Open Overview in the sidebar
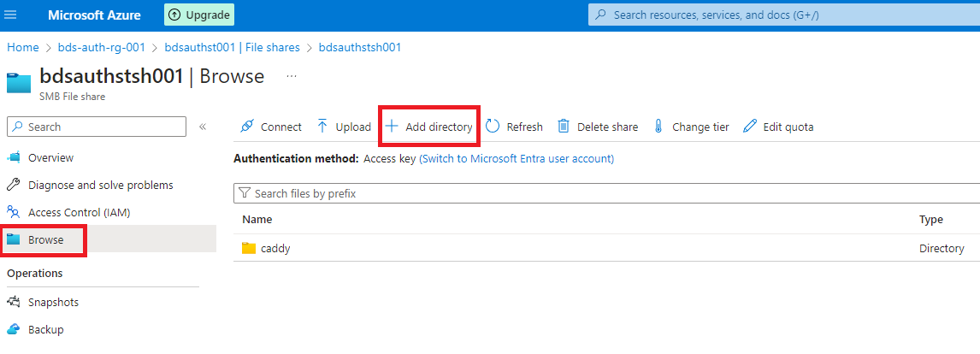 click(50, 157)
